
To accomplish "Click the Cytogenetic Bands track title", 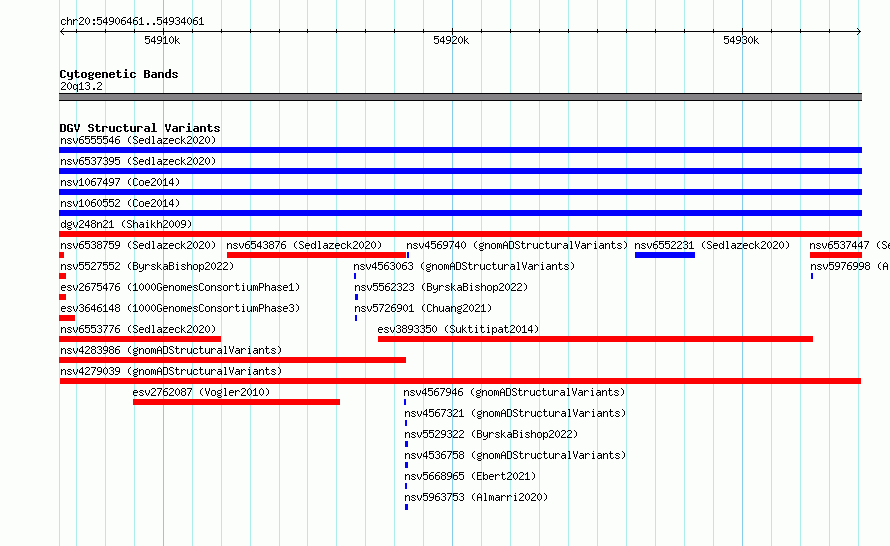I will pyautogui.click(x=119, y=74).
